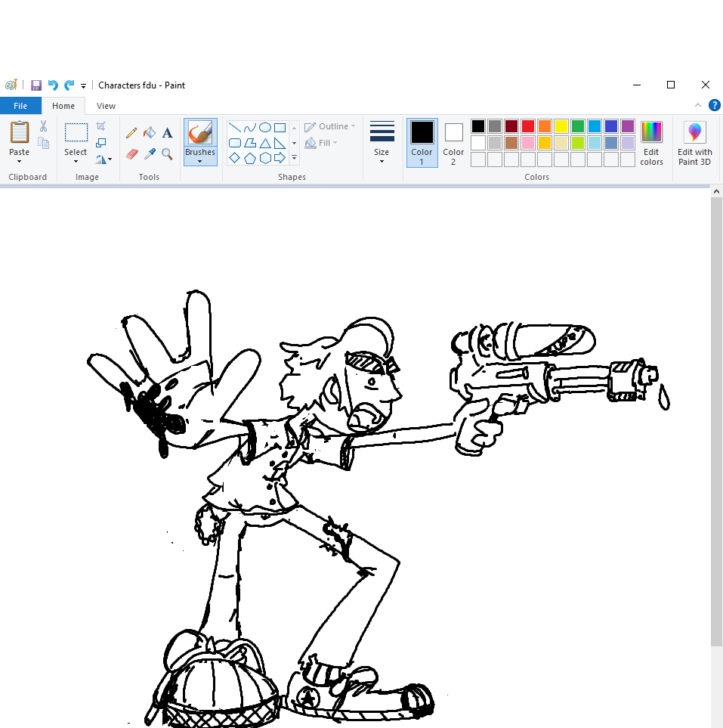This screenshot has height=728, width=723.
Task: Open Customize Quick Access Toolbar dropdown
Action: click(x=84, y=86)
